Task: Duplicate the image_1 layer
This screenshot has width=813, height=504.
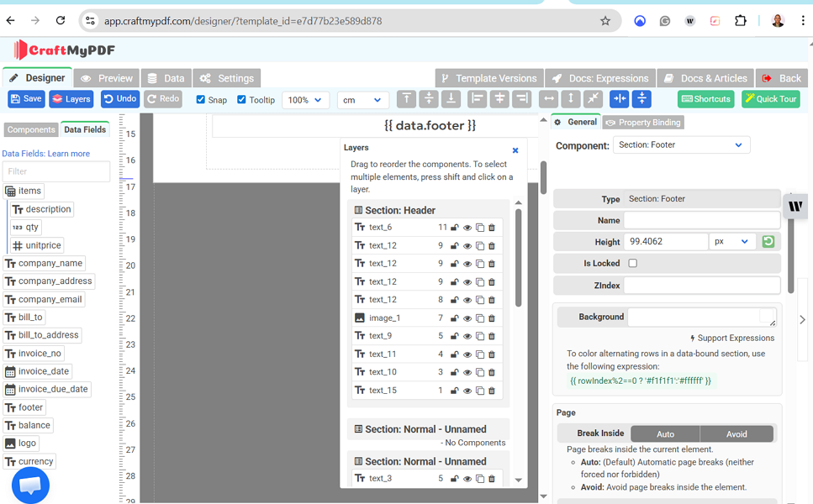Action: point(480,318)
